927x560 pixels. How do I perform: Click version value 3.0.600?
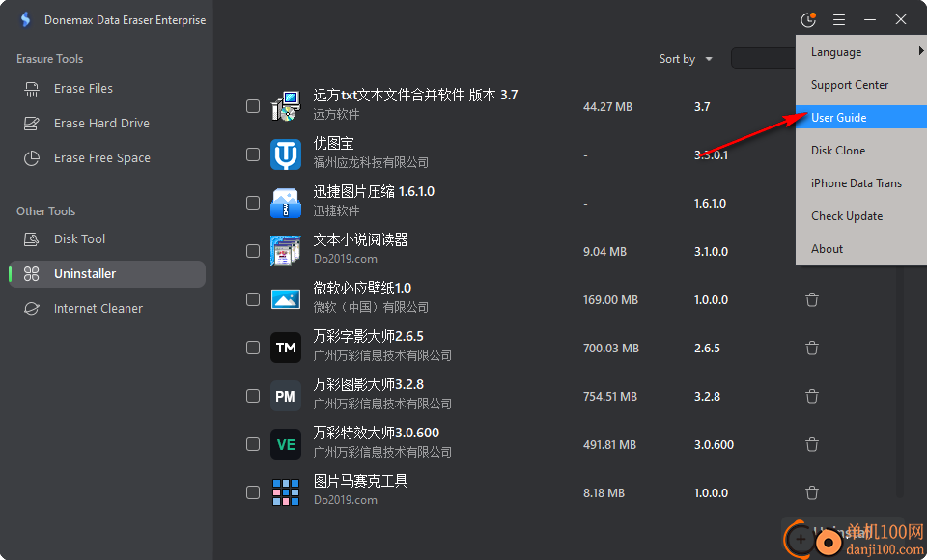(714, 445)
